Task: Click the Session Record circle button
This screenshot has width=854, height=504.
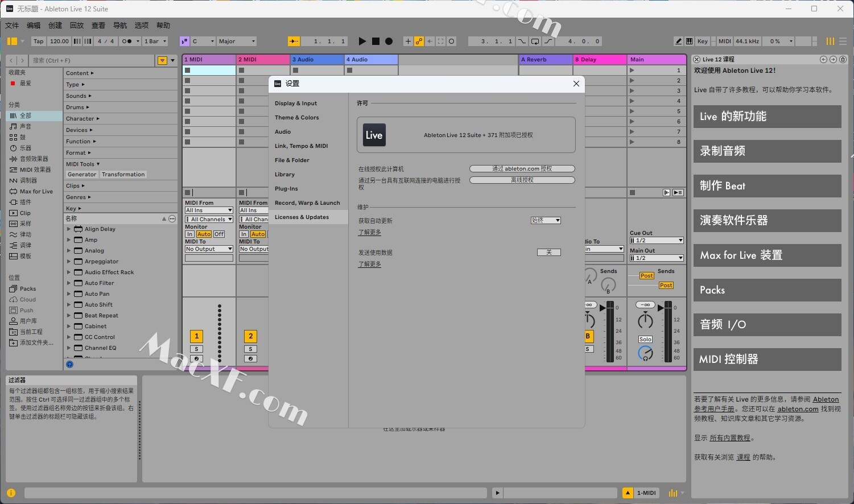Action: point(451,41)
